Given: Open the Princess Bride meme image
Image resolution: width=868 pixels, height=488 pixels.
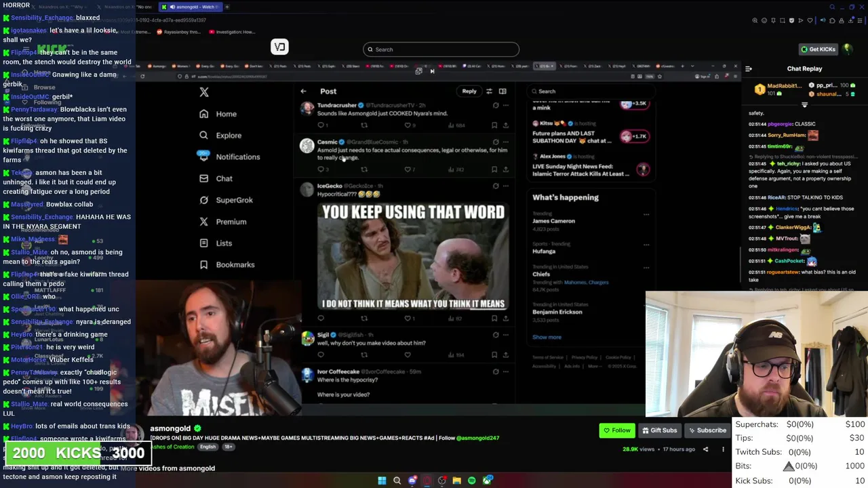Looking at the screenshot, I should 413,256.
